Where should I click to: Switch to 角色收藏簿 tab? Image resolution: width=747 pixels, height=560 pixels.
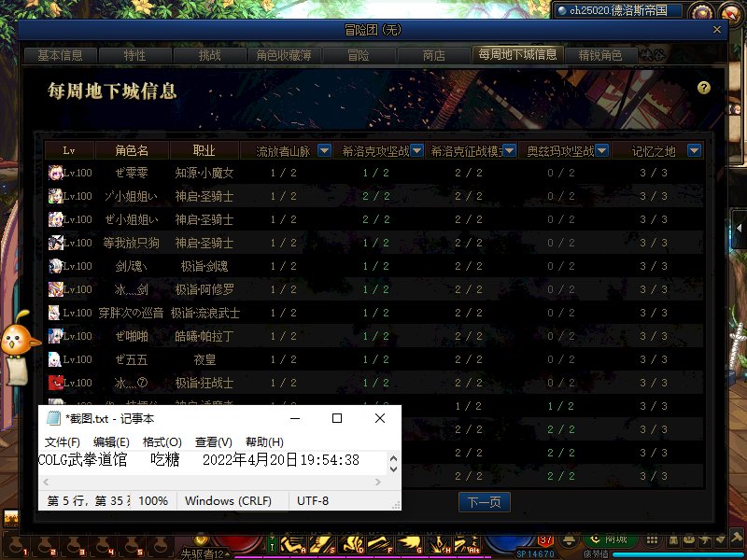pos(285,55)
